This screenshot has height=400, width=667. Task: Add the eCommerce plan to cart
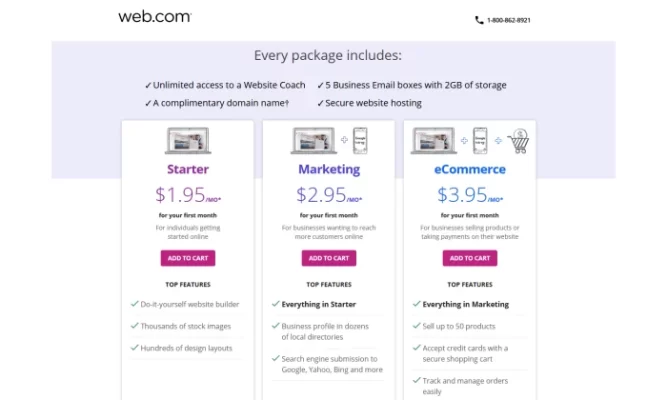point(470,258)
